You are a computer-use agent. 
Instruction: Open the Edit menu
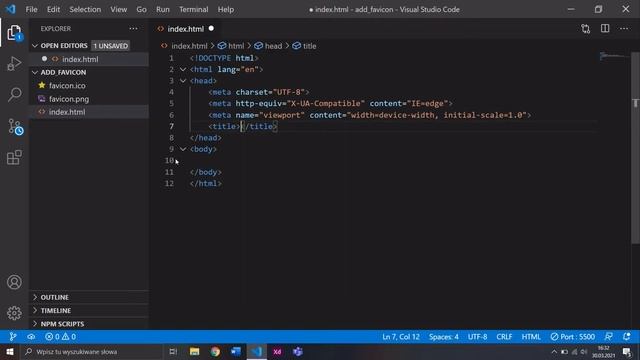[x=53, y=9]
